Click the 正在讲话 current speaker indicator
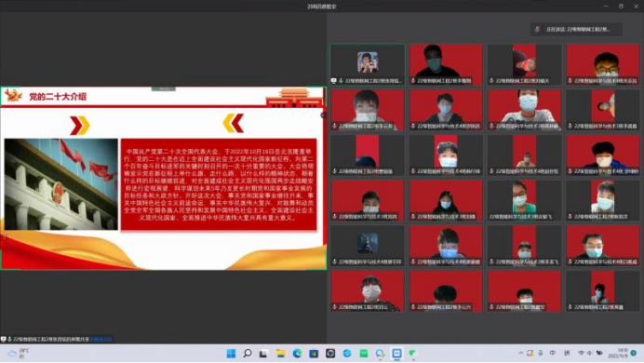The height and width of the screenshot is (363, 644). [x=576, y=29]
